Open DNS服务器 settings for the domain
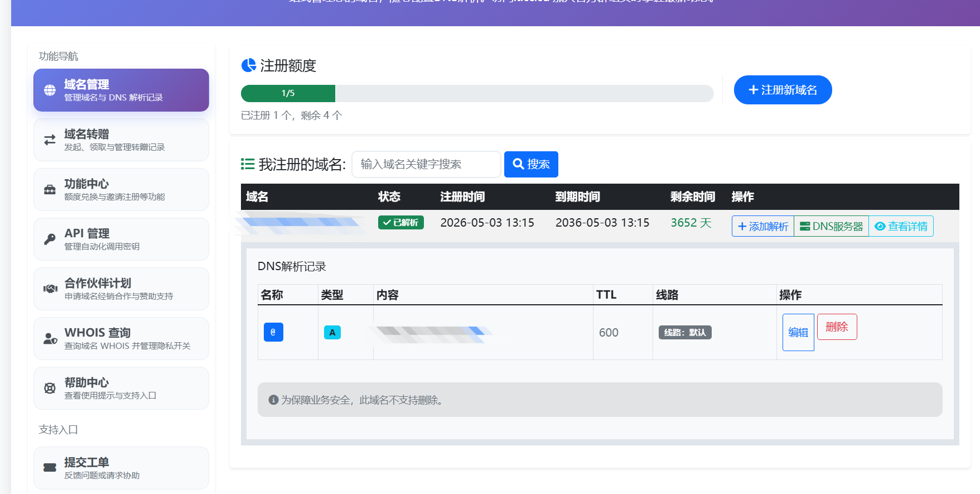 click(831, 226)
